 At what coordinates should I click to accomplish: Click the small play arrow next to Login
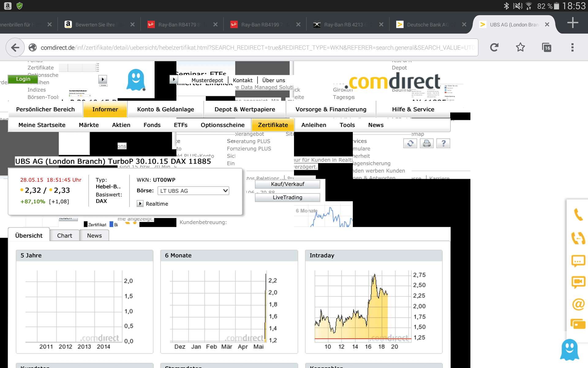tap(103, 79)
